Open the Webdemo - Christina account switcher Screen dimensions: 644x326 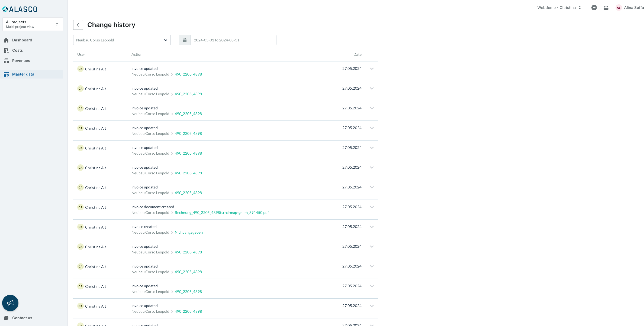click(559, 8)
